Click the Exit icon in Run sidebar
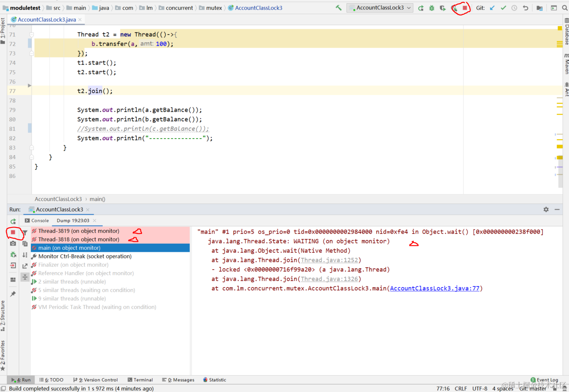 [13, 265]
